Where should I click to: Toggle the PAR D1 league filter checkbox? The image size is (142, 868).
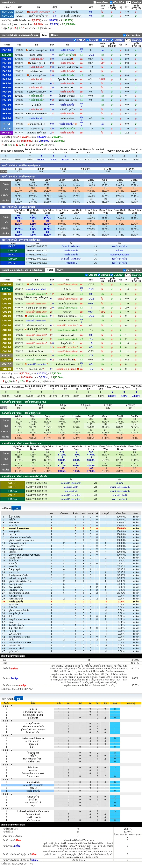tap(75, 40)
